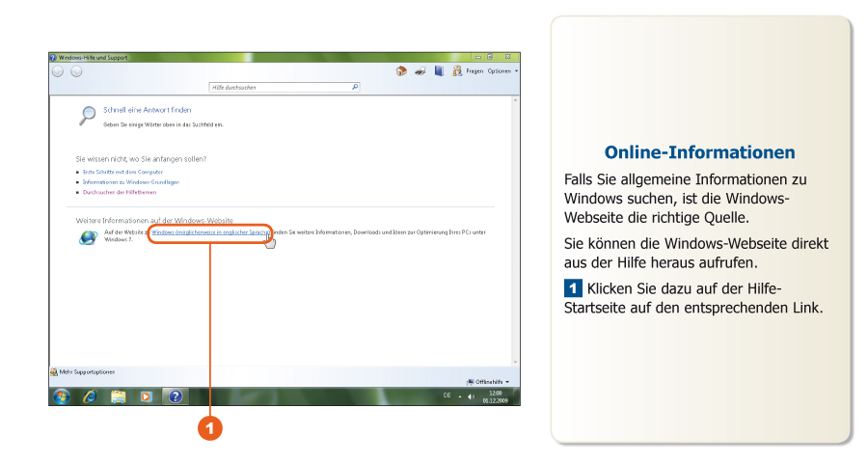Open Durchsuchen der Hilfethemen link
This screenshot has height=463, width=868.
click(120, 192)
